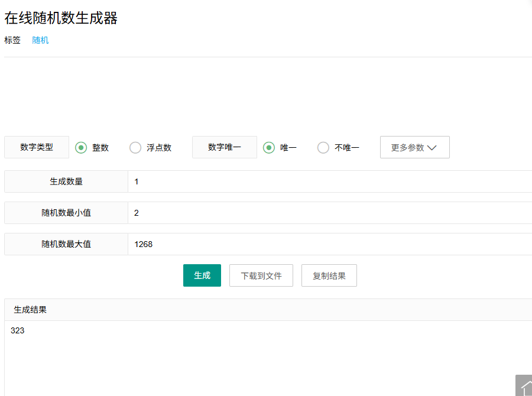Select the 唯一 radio option
532x396 pixels.
[x=269, y=148]
